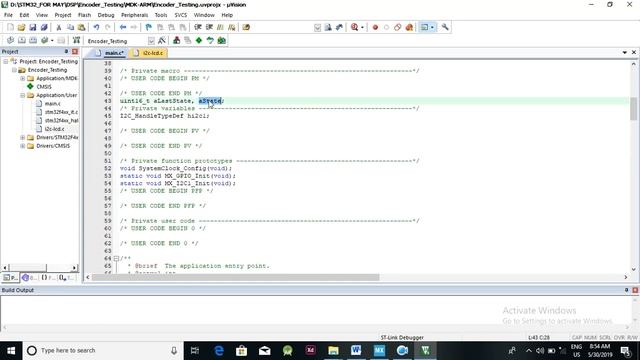Toggle auto-hide pin on Build Output panel
This screenshot has width=640, height=360.
(627, 290)
